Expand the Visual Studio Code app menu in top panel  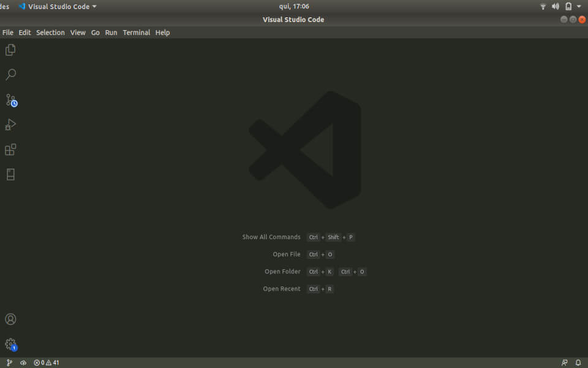(x=58, y=6)
